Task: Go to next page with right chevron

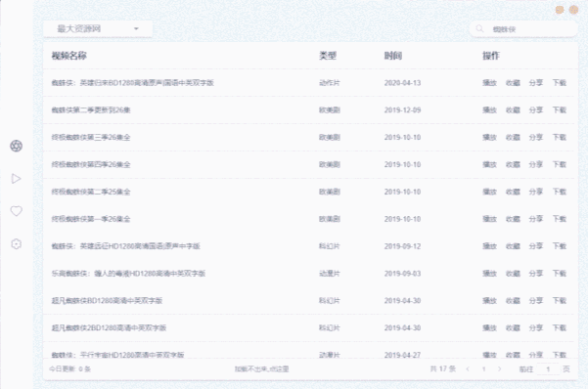Action: (500, 369)
